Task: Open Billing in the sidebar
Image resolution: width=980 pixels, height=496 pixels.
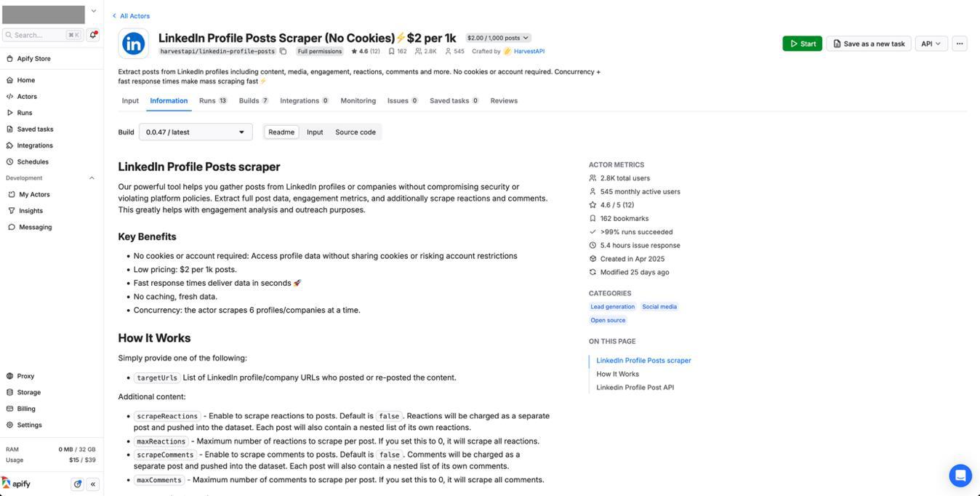Action: 26,409
